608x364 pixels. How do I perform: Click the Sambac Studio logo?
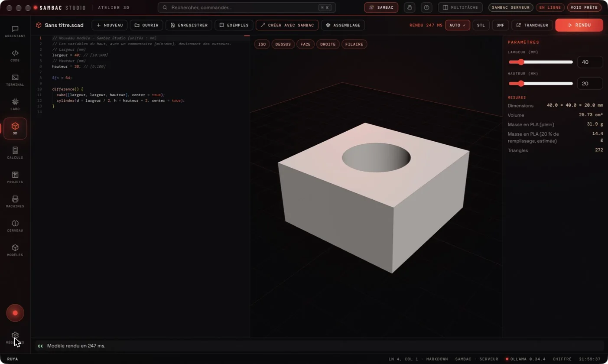[x=59, y=8]
